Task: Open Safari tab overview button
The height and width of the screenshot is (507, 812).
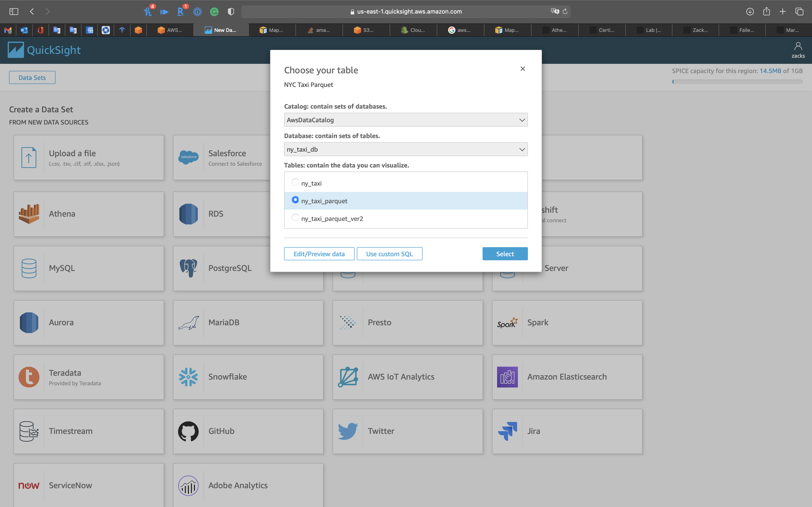Action: point(799,12)
